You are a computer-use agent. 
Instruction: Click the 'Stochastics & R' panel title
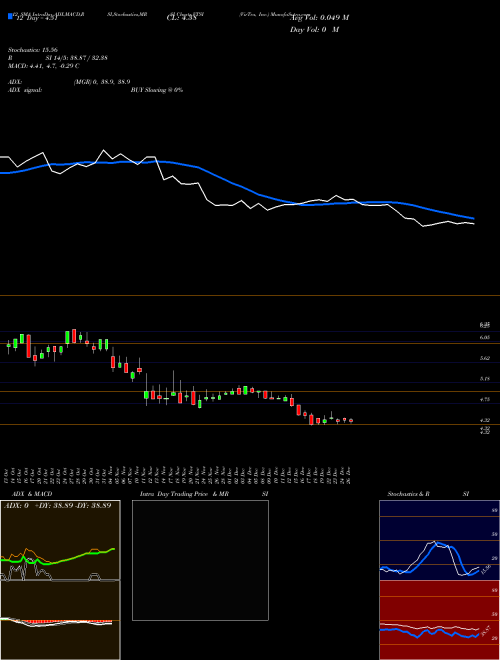point(409,494)
